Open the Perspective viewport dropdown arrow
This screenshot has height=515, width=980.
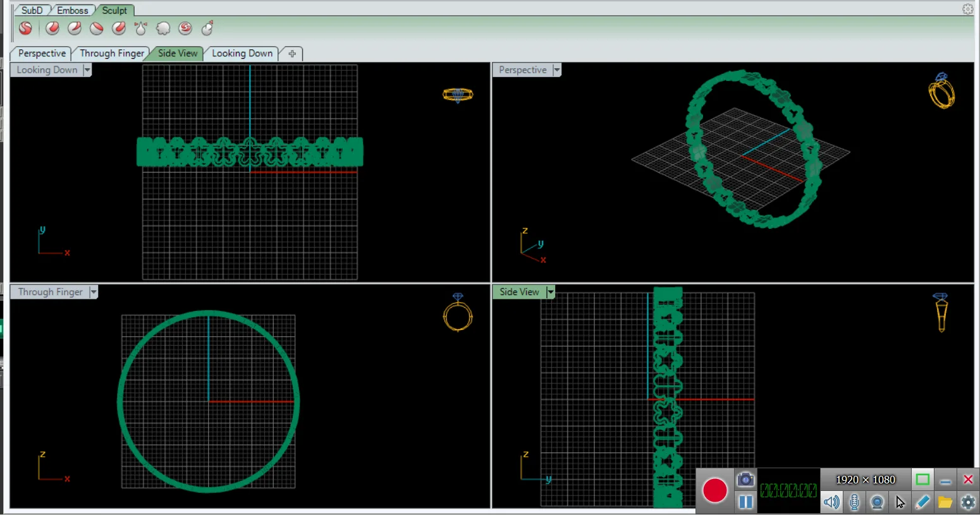click(x=557, y=70)
